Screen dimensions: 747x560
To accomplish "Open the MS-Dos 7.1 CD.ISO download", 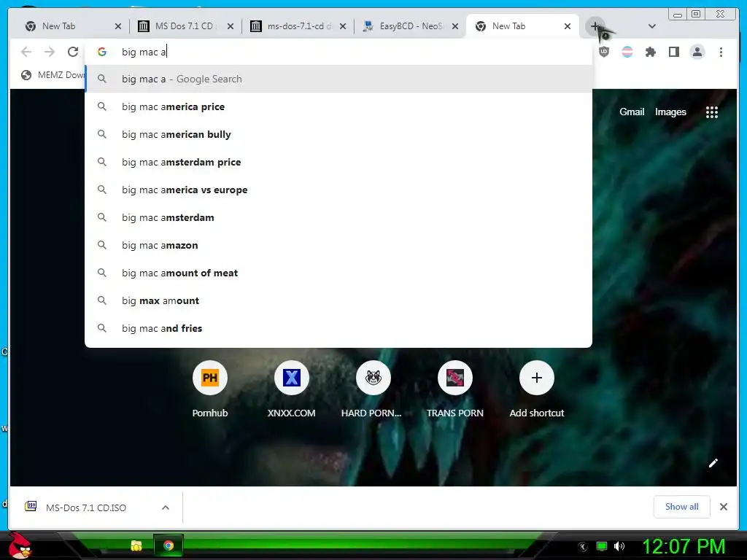I will (86, 507).
